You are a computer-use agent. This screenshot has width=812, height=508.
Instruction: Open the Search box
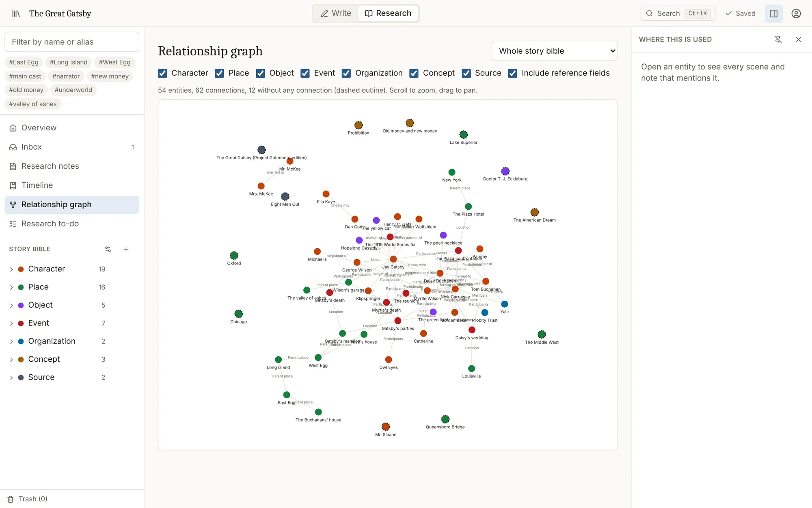pos(678,13)
